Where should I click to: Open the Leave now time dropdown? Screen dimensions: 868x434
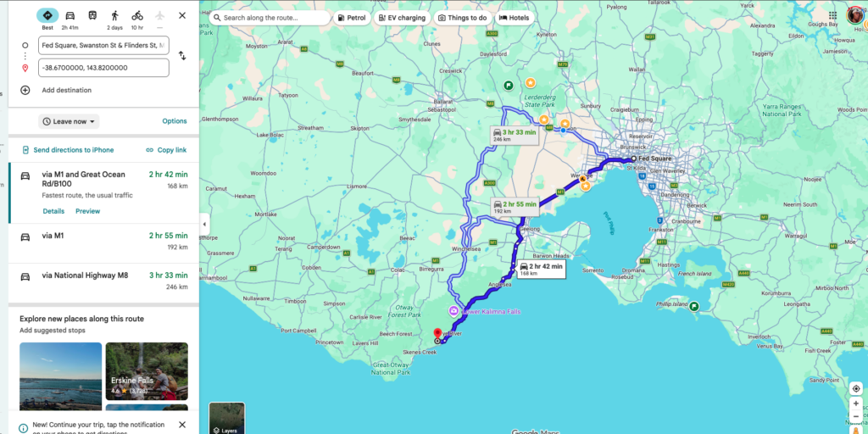(x=69, y=121)
